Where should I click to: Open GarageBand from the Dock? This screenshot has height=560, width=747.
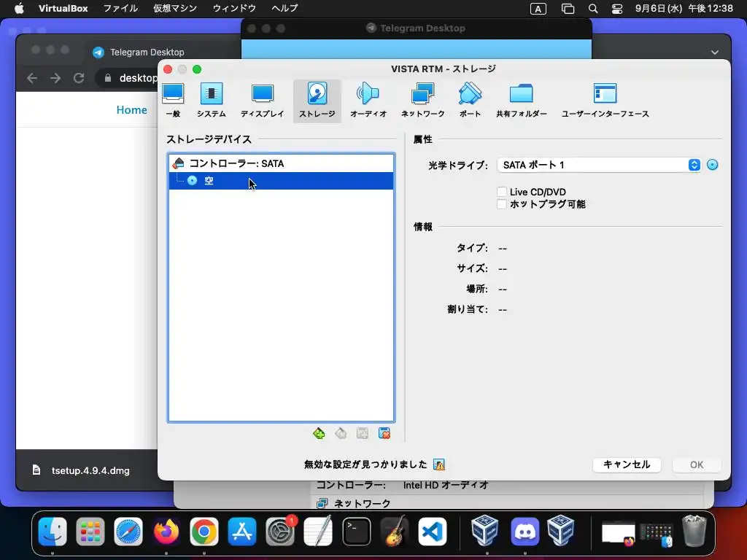[395, 532]
